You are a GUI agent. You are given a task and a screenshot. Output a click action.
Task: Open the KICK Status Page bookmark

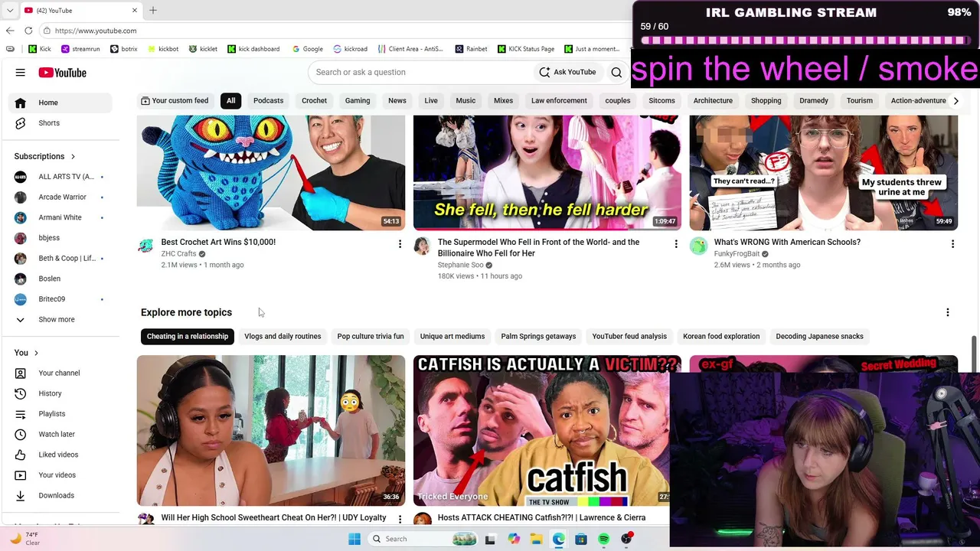click(526, 49)
